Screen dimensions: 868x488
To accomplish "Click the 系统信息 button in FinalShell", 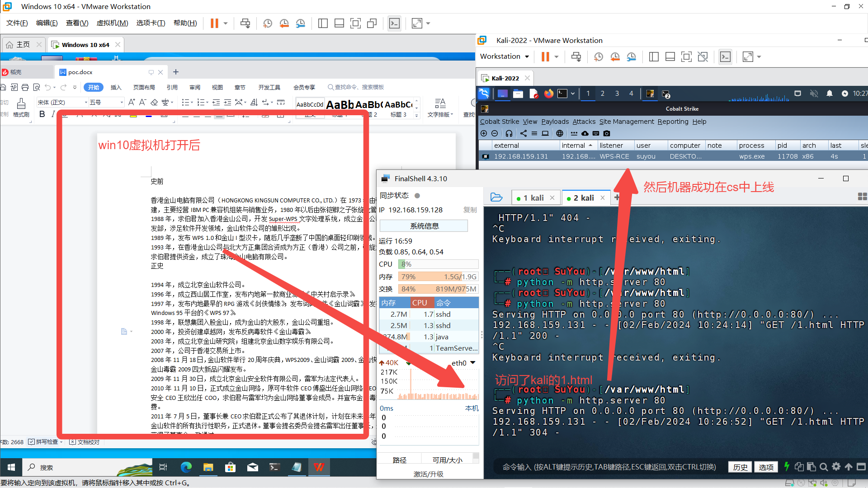I will coord(424,226).
